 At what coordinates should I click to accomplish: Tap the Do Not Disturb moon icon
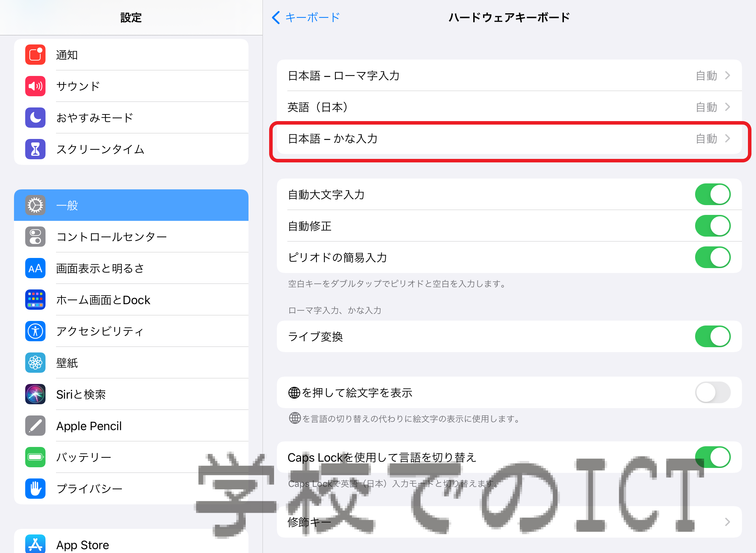click(x=35, y=118)
